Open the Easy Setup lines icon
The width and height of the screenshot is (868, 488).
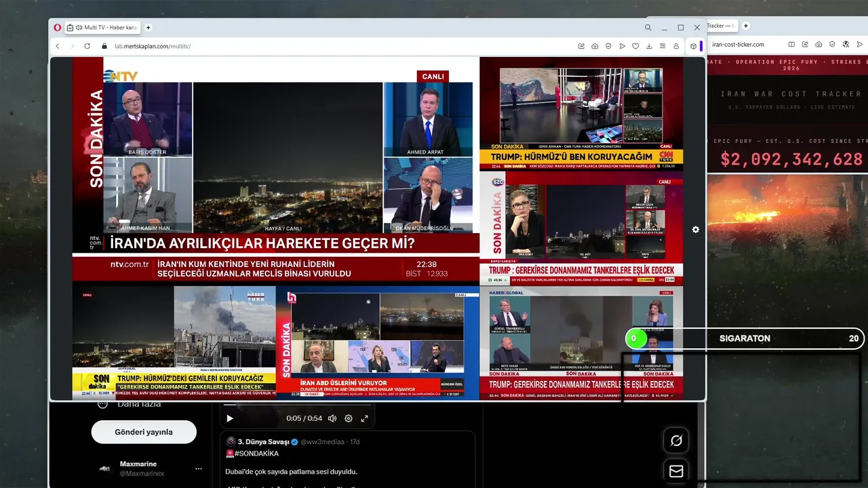pyautogui.click(x=663, y=46)
